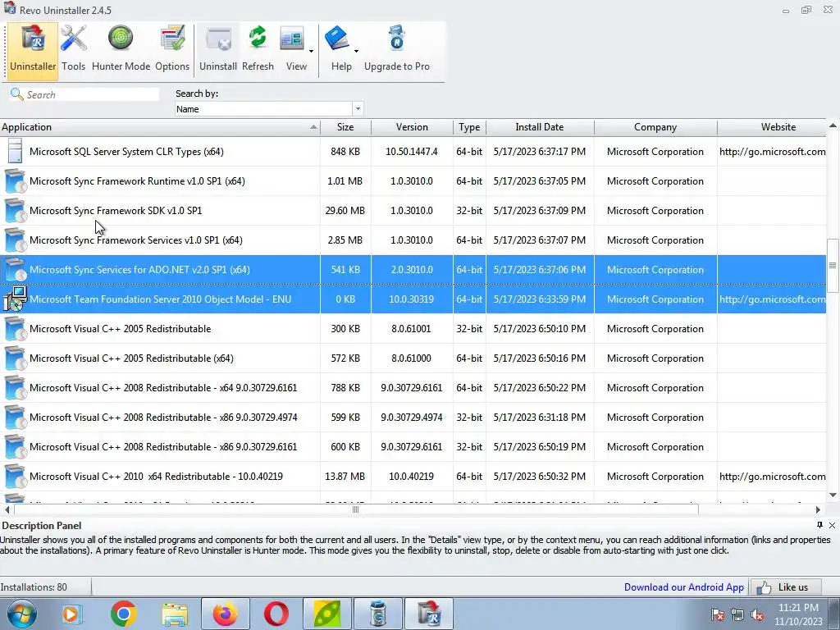This screenshot has width=840, height=630.
Task: Select Microsoft Sync Framework Runtime v1.0 SP1 (x64)
Action: click(x=413, y=181)
